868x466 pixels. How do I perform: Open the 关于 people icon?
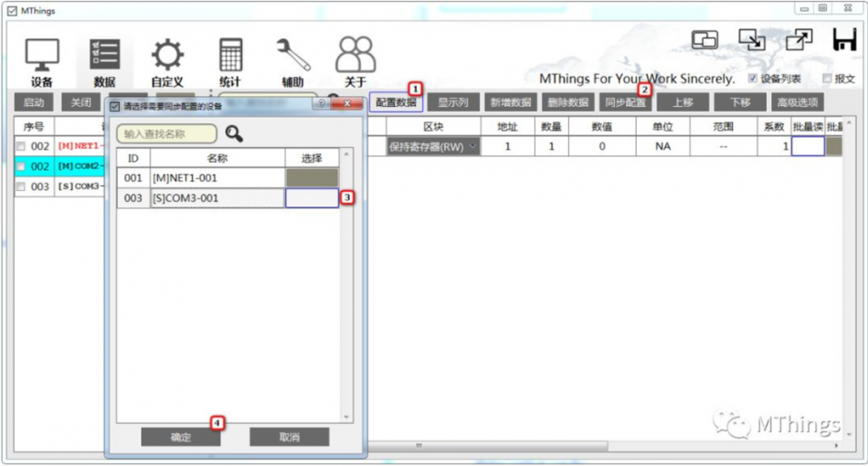tap(355, 55)
